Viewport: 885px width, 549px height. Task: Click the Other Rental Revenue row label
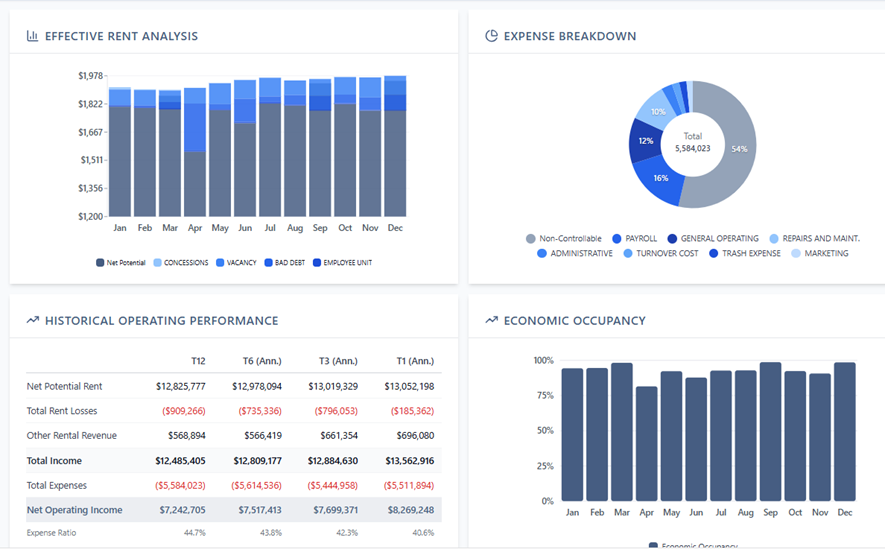pos(72,436)
